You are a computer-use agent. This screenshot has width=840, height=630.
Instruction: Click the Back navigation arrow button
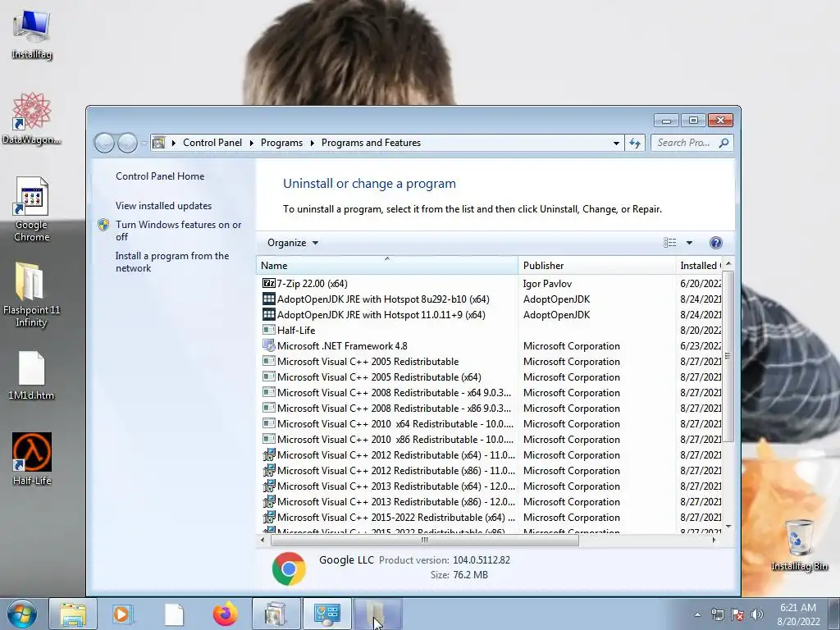click(104, 143)
